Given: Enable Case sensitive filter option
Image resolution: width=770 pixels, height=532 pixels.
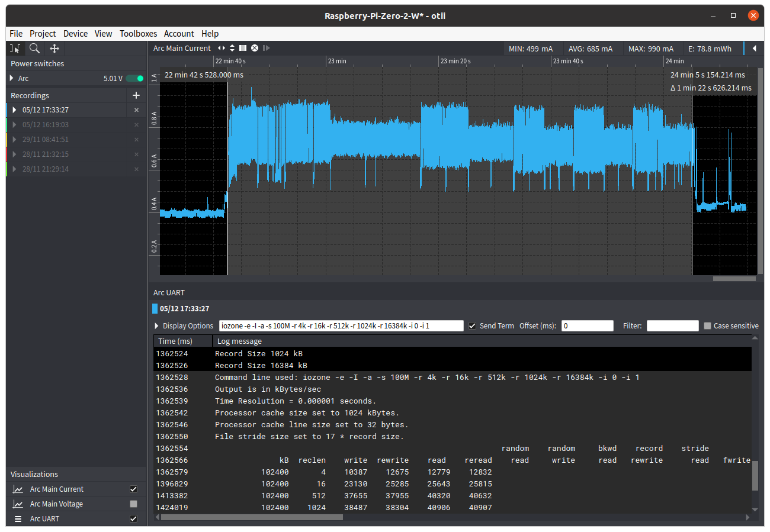Looking at the screenshot, I should tap(707, 325).
